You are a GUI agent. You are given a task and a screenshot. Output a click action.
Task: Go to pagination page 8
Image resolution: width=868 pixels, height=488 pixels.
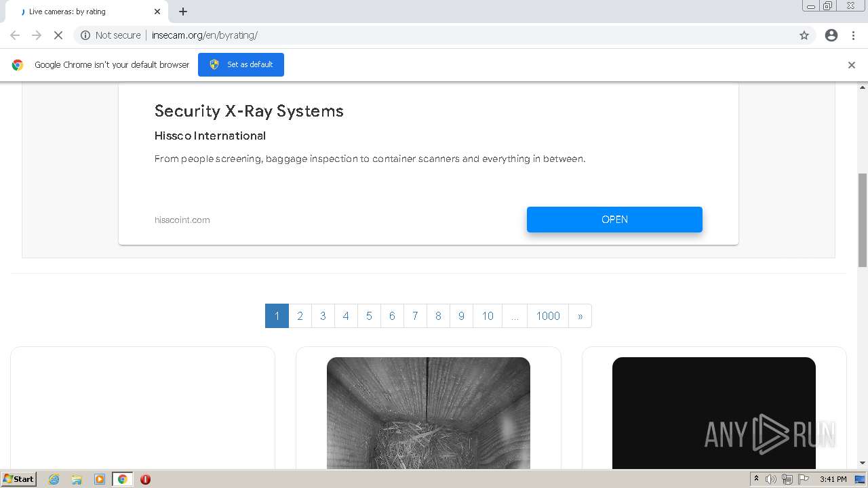(438, 316)
